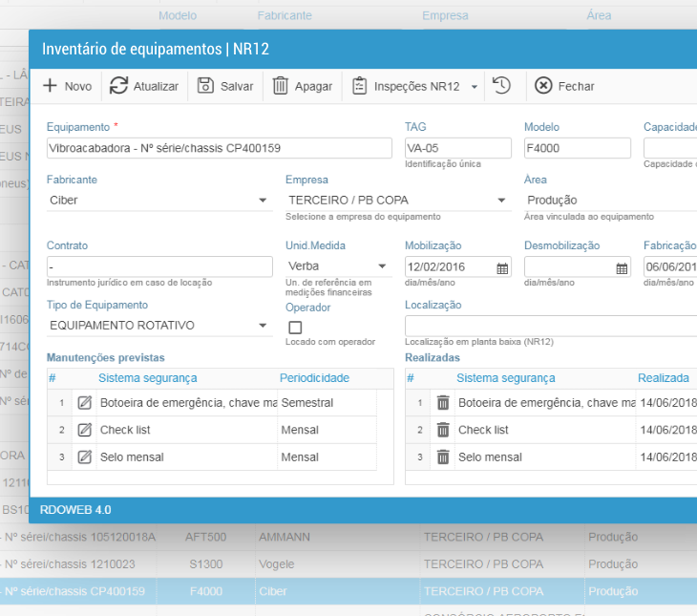Click the Empresa column header in background grid
Screen dimensions: 697x616
click(445, 15)
